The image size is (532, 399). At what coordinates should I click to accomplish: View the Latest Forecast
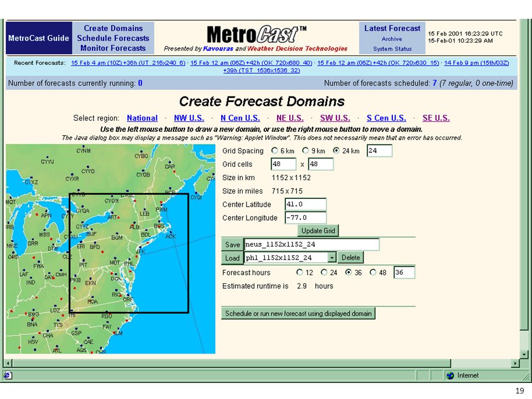pyautogui.click(x=392, y=28)
